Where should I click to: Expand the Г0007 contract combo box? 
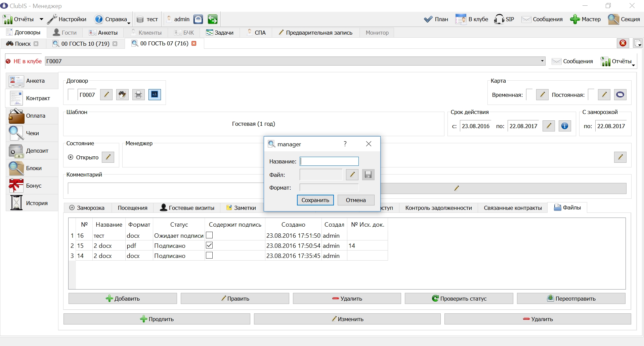[542, 61]
